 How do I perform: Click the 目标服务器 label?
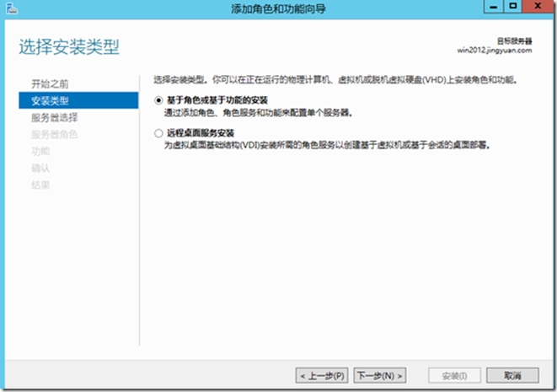tap(514, 41)
